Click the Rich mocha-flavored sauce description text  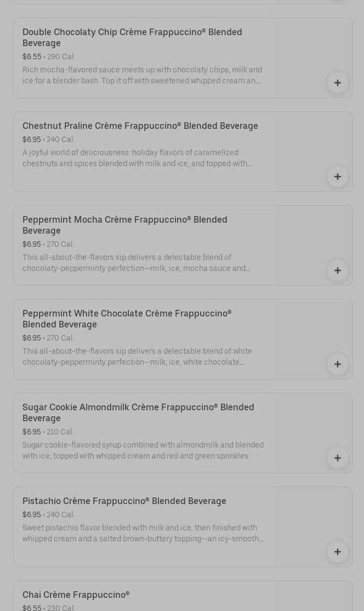[142, 75]
